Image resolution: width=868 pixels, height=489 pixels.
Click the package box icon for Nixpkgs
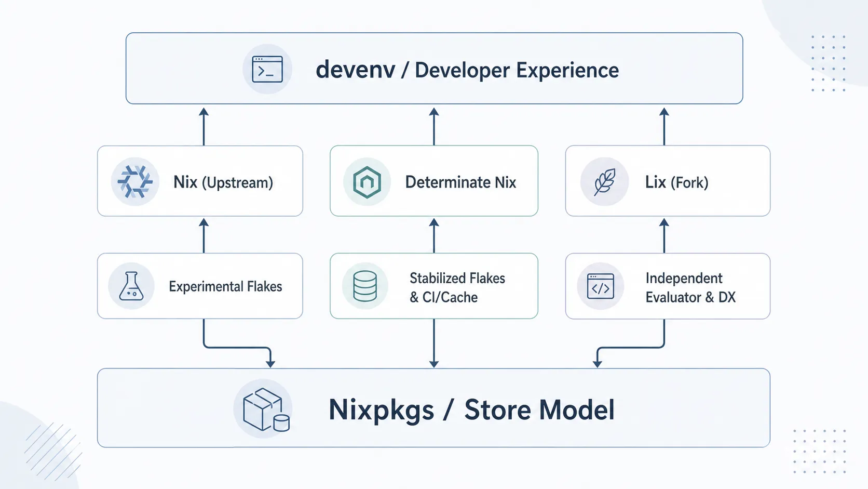coord(264,408)
